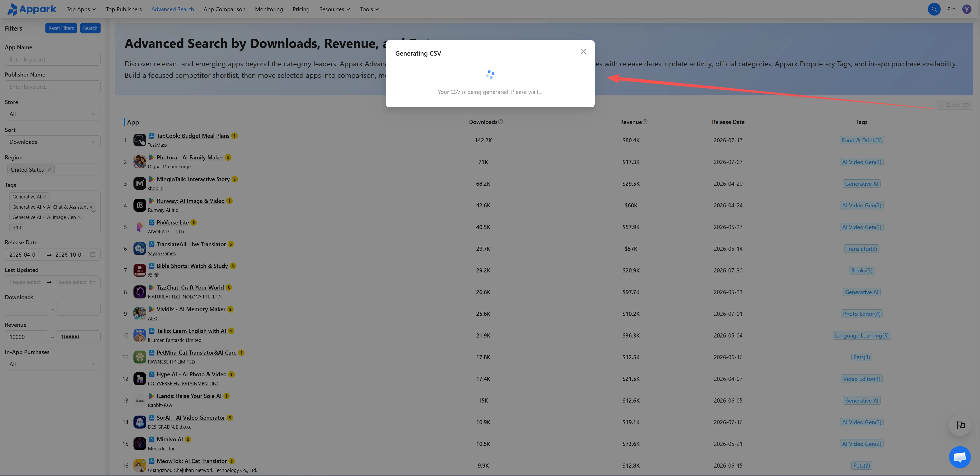Remove the Generative AI tag
980x476 pixels.
point(44,197)
